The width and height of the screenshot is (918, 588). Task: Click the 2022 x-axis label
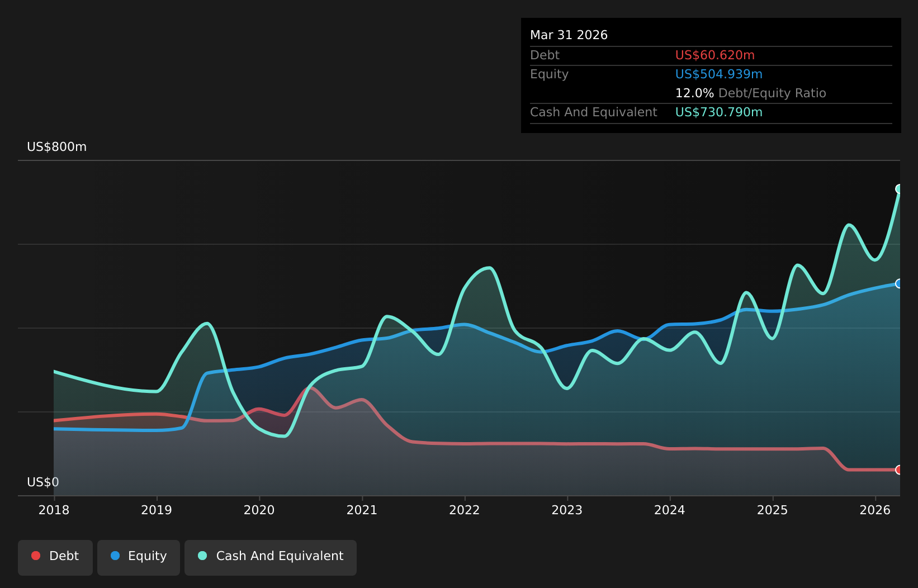coord(465,510)
